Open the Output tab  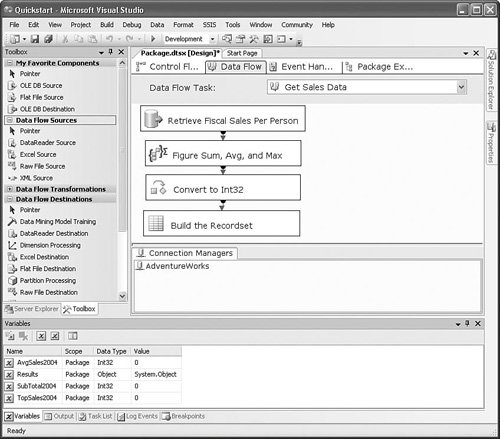[x=59, y=416]
